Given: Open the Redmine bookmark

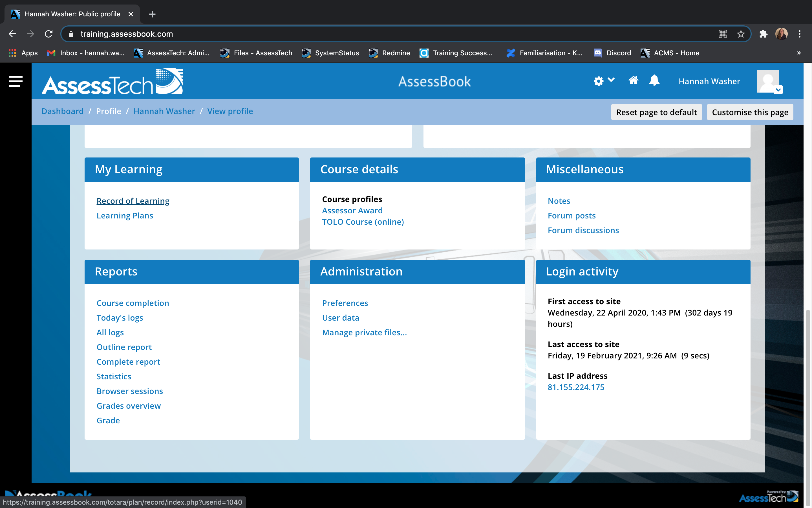Looking at the screenshot, I should coord(389,53).
